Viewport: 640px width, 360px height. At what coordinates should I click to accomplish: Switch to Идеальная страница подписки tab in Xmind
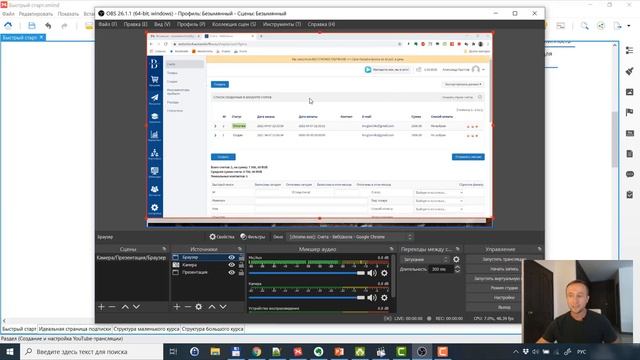75,329
